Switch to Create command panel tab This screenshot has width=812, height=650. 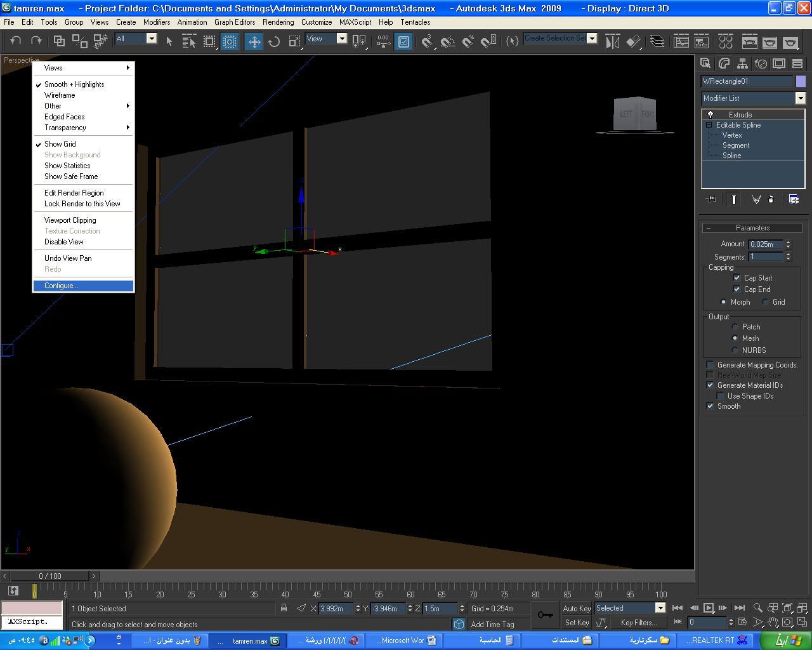[x=705, y=63]
